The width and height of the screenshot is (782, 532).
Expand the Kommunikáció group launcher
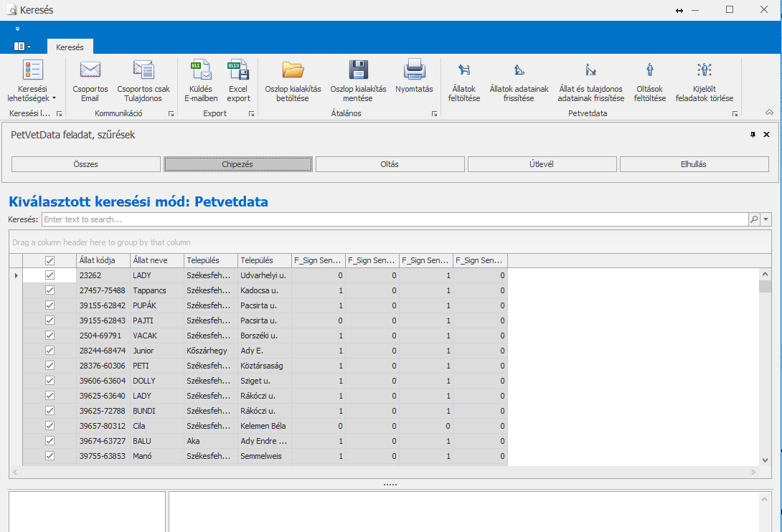pos(171,114)
